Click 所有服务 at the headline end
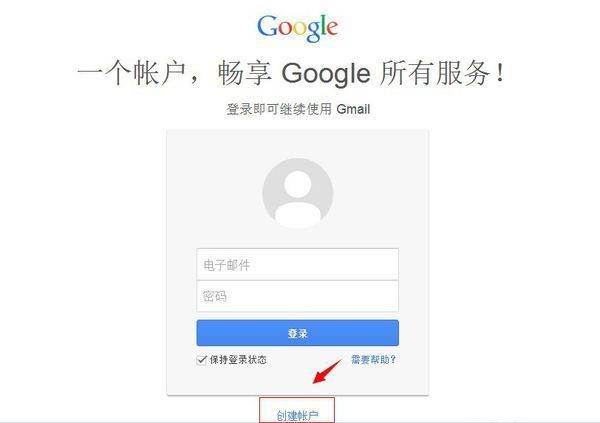Viewport: 600px width, 423px height. click(x=435, y=73)
